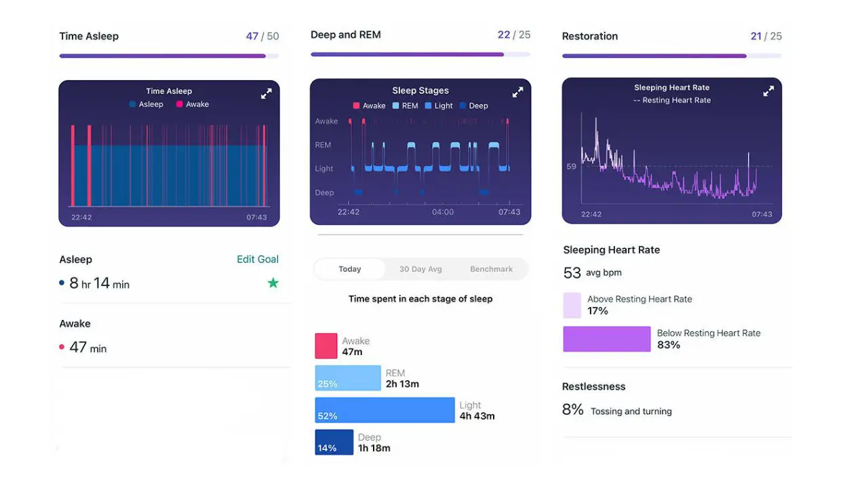Click the 21 / 25 score

(x=766, y=36)
